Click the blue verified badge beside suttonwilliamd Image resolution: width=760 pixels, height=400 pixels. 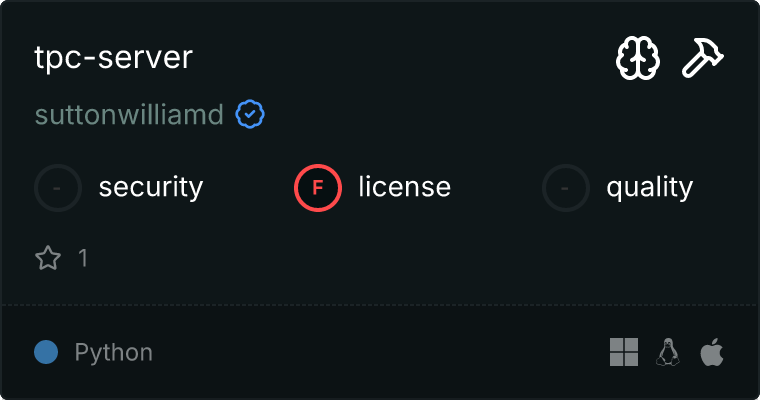click(249, 115)
